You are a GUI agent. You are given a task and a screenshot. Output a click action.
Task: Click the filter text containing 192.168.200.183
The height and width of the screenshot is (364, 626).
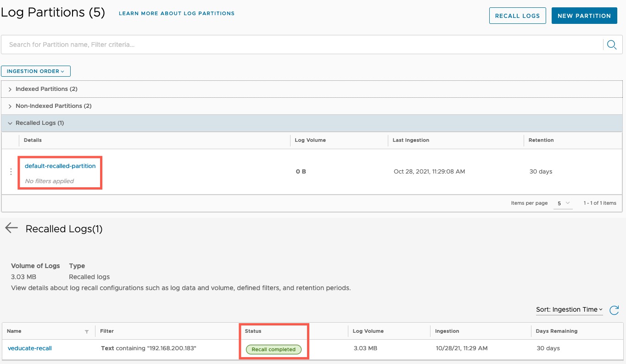(149, 348)
